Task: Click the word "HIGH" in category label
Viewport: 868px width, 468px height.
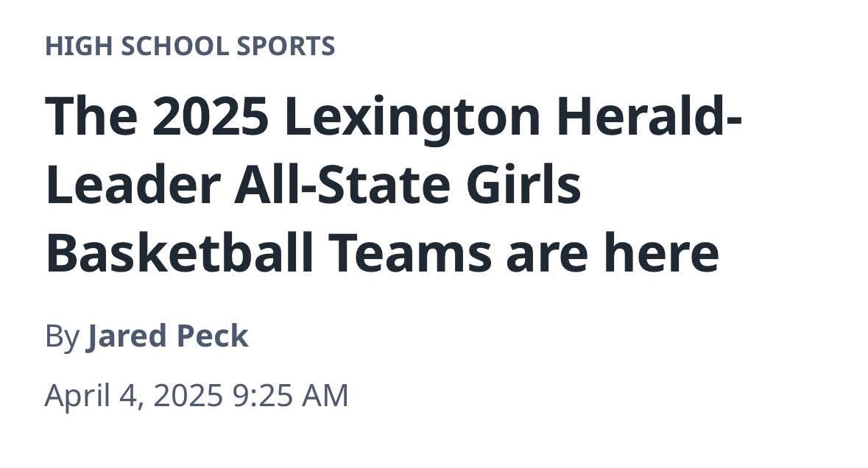Action: pyautogui.click(x=80, y=46)
